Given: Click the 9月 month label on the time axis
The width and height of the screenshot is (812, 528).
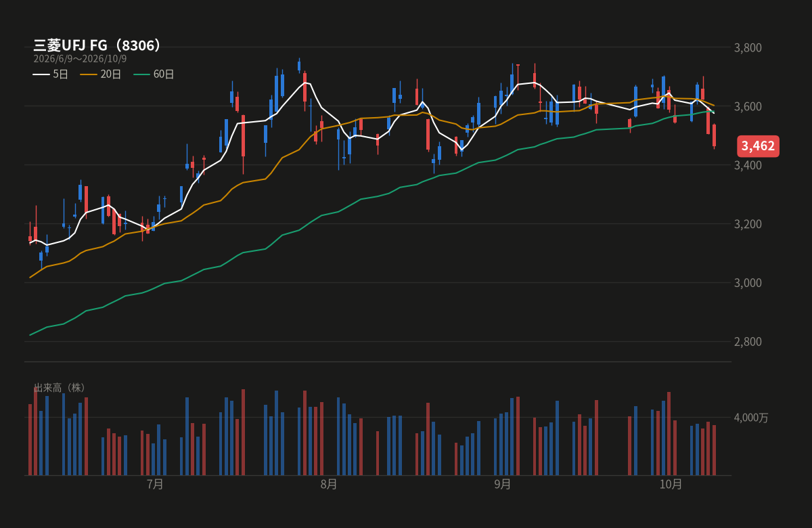Looking at the screenshot, I should click(x=503, y=484).
